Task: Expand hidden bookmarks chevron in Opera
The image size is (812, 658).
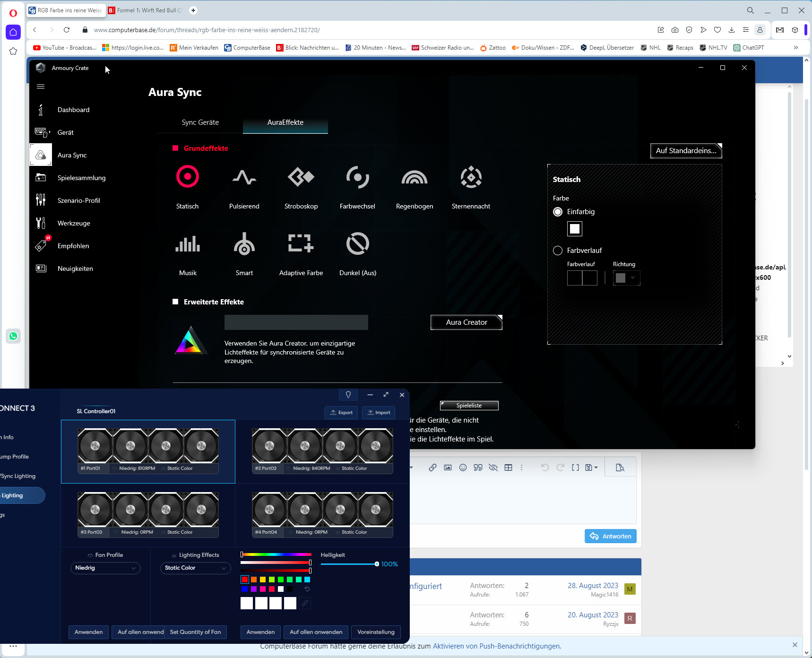Action: (796, 47)
